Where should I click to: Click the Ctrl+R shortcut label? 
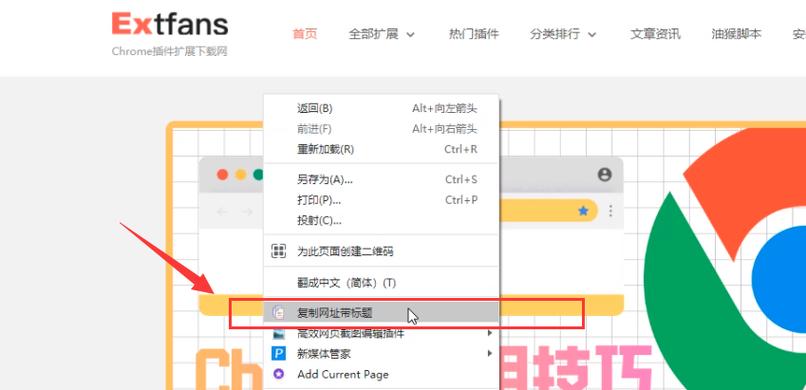pos(461,150)
